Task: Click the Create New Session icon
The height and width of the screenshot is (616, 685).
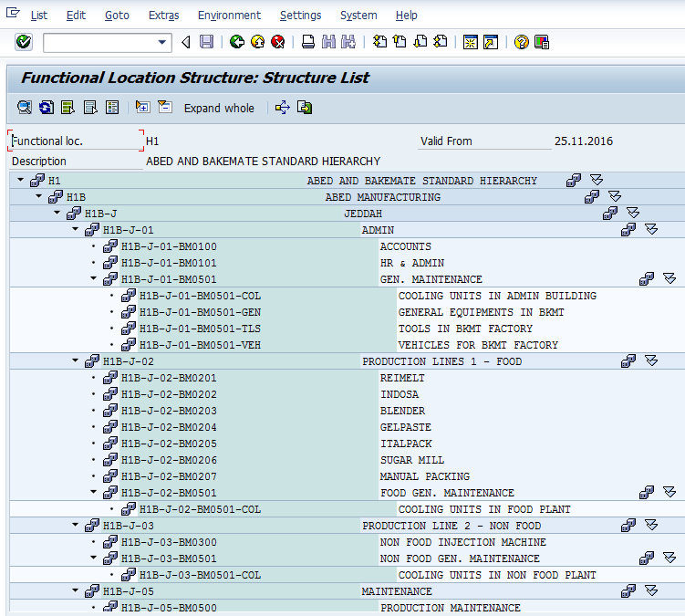Action: coord(471,42)
